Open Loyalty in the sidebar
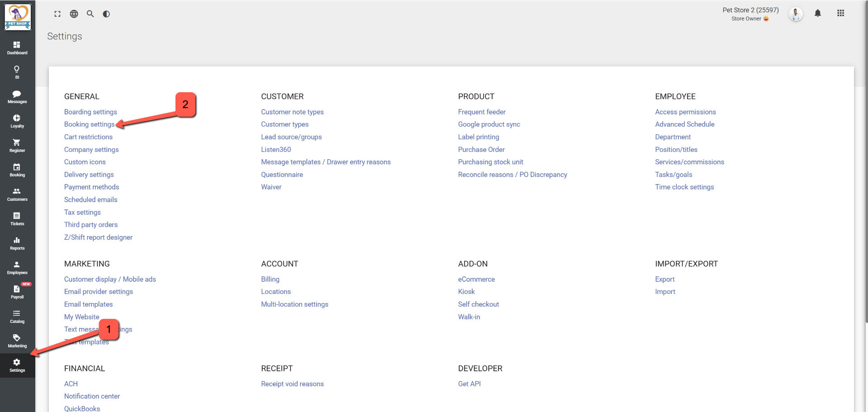868x412 pixels. tap(17, 121)
